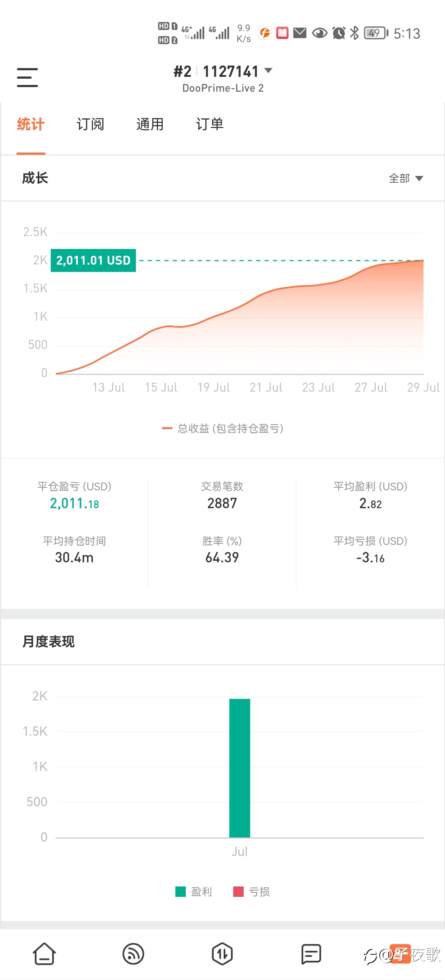Tap the DooPrime-Live 2 server label
This screenshot has width=445, height=980.
[223, 88]
